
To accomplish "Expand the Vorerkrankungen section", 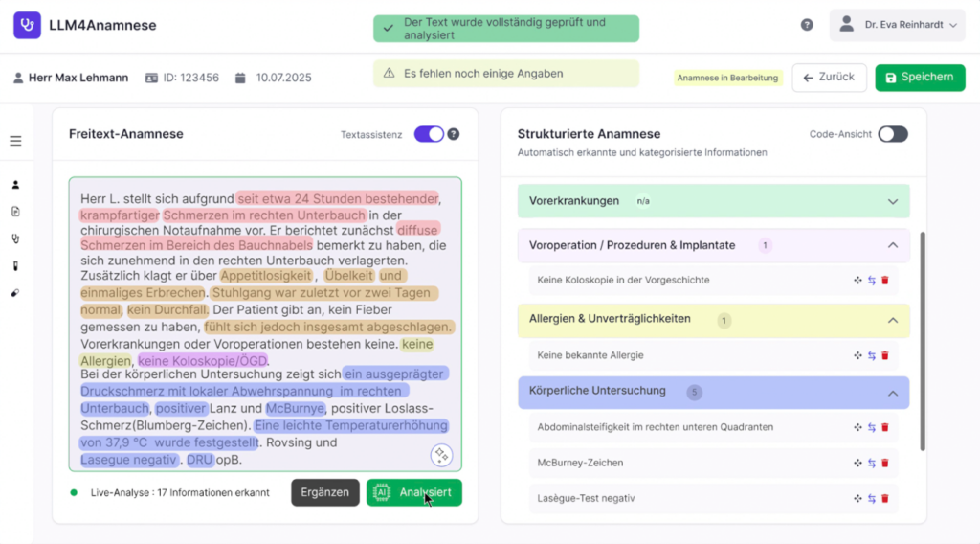I will click(892, 202).
